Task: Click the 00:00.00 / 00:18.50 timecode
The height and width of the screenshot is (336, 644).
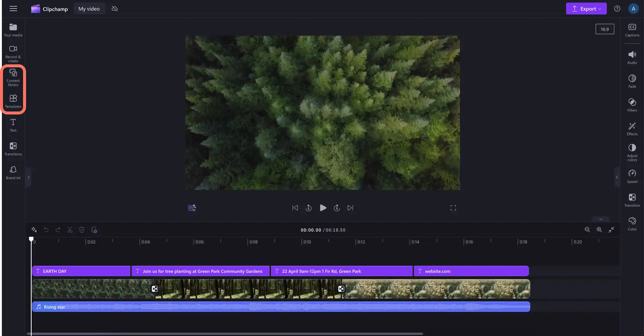Action: pyautogui.click(x=323, y=230)
